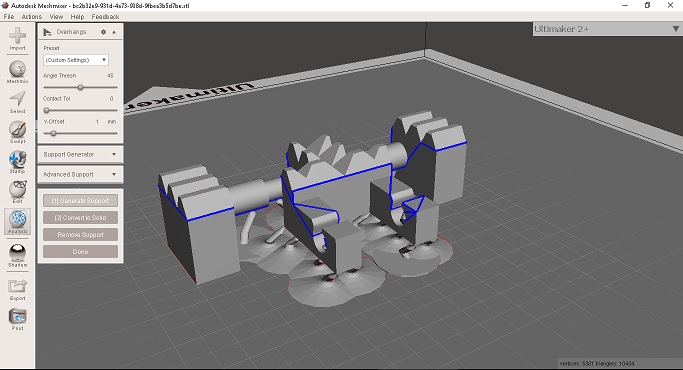Expand the Support Generator section

pos(80,154)
